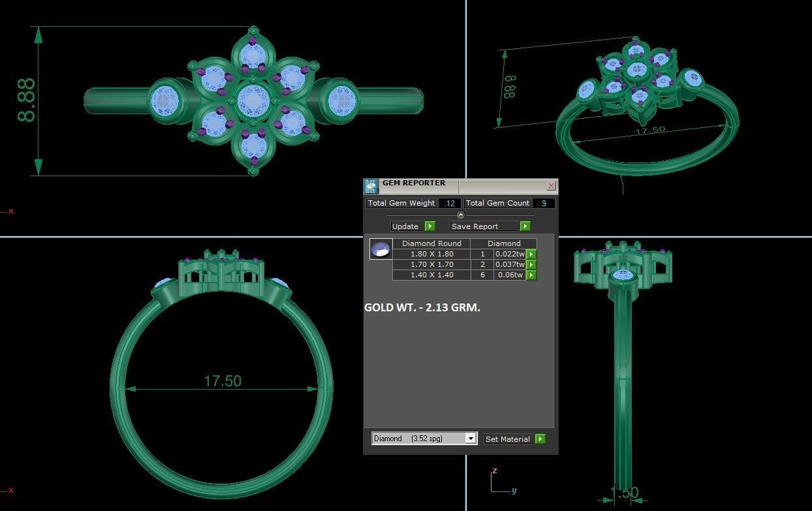Click the Gem Reporter title bar icon
This screenshot has width=812, height=511.
click(x=371, y=187)
